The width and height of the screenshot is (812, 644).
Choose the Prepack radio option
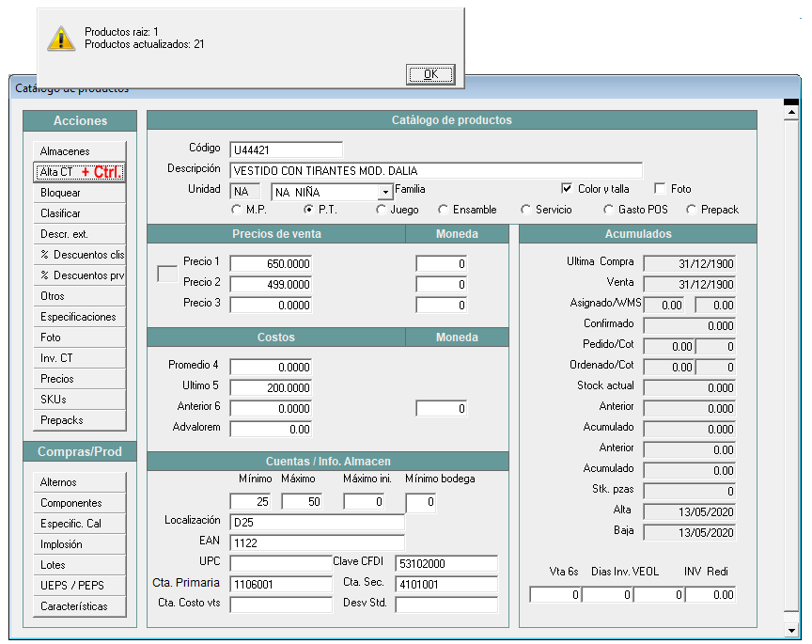coord(692,210)
